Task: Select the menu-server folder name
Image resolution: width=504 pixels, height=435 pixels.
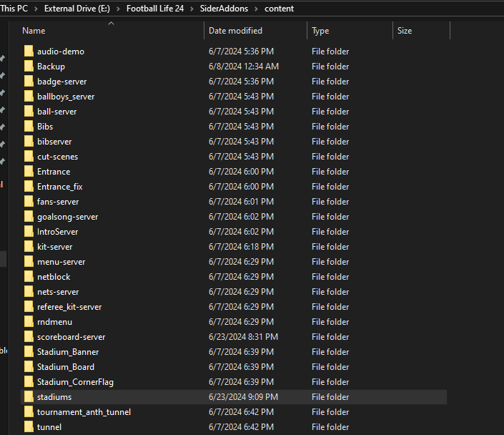Action: click(x=61, y=262)
